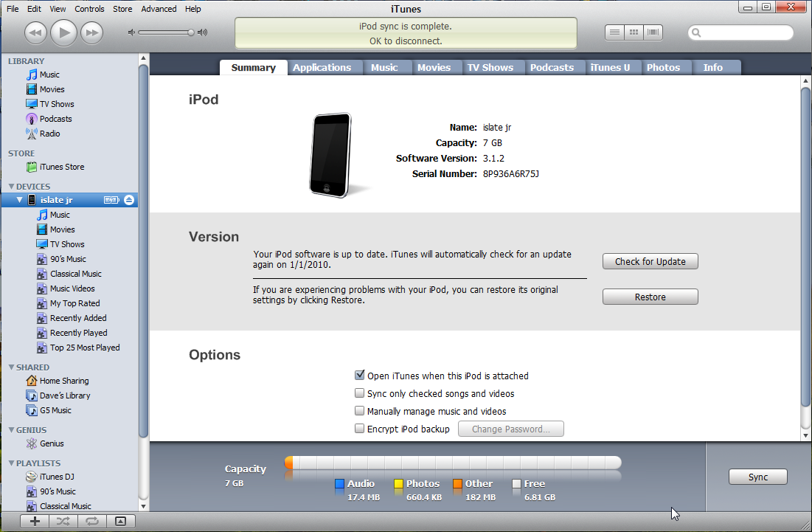
Task: Collapse the Genius section
Action: pos(11,430)
